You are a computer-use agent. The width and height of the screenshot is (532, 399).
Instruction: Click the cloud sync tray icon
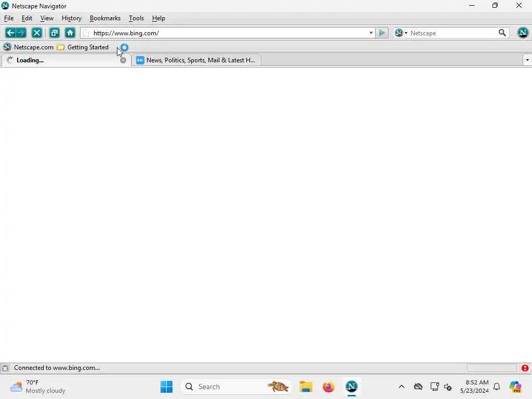418,387
